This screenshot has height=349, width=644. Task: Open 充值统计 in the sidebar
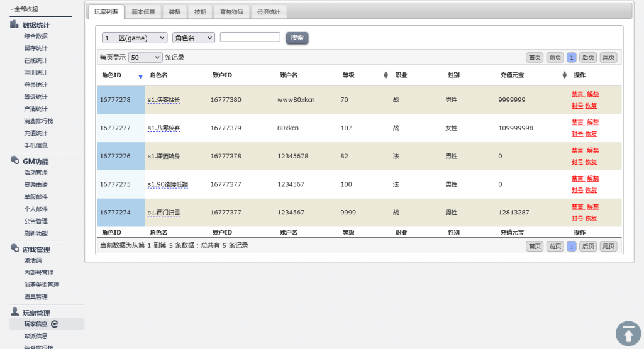[x=36, y=133]
